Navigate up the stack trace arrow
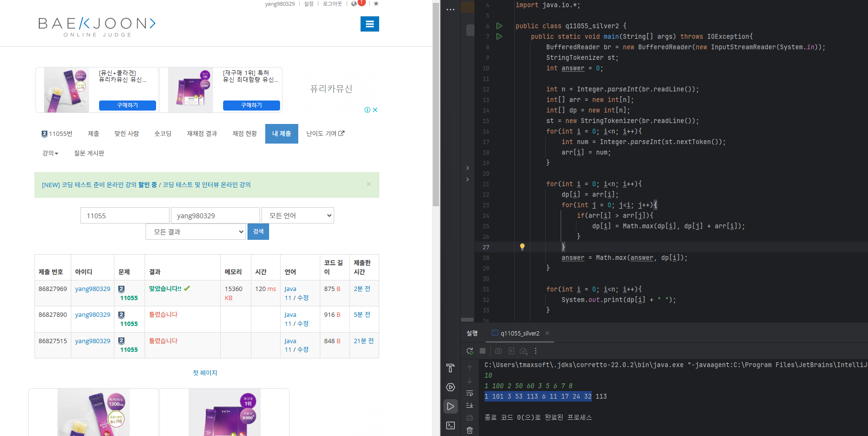This screenshot has height=436, width=868. (x=470, y=368)
